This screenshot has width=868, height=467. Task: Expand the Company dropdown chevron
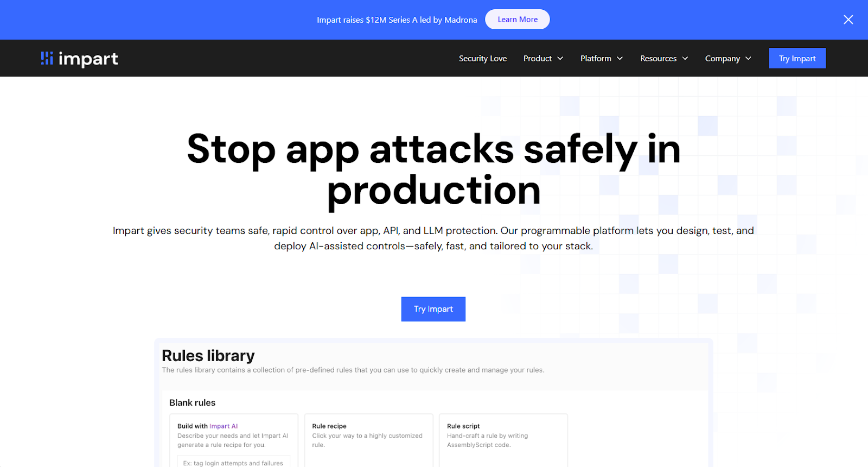749,59
